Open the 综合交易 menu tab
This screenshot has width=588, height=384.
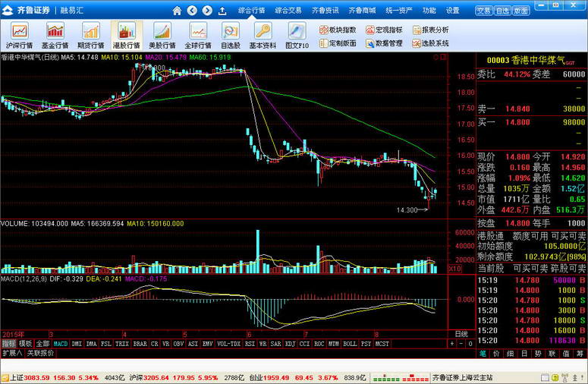[x=288, y=11]
